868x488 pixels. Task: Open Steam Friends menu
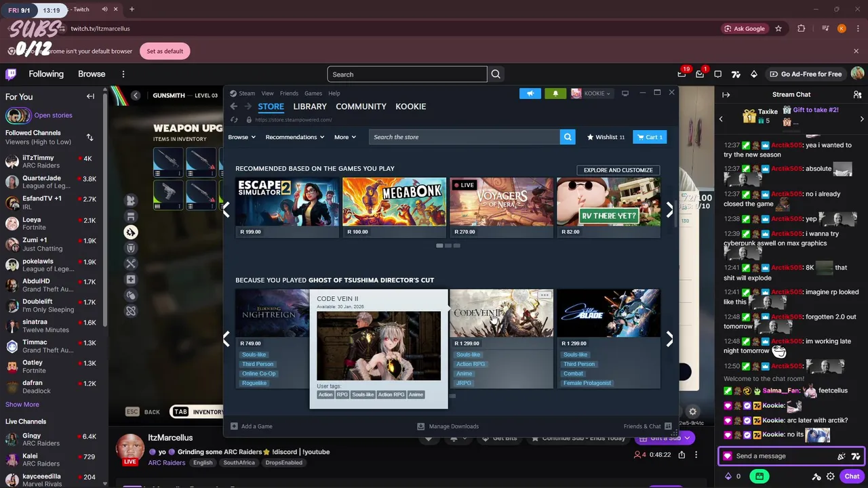(x=289, y=94)
